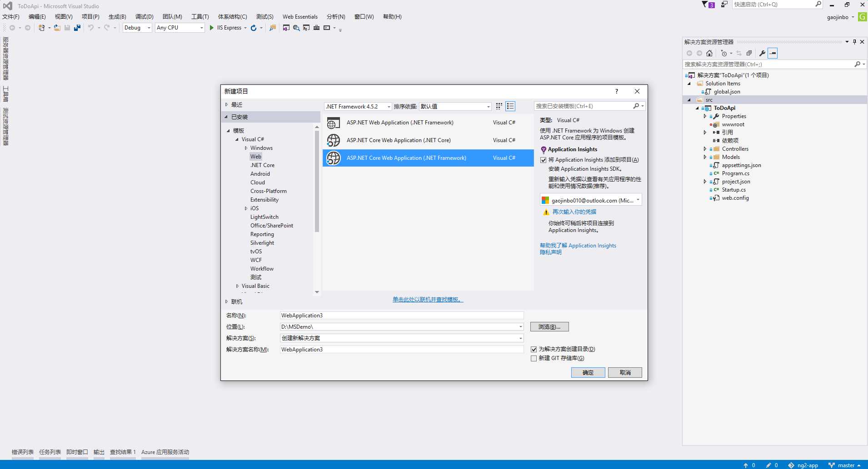Switch to the Azure 应用服务活动 tab
The image size is (868, 469).
(x=165, y=452)
